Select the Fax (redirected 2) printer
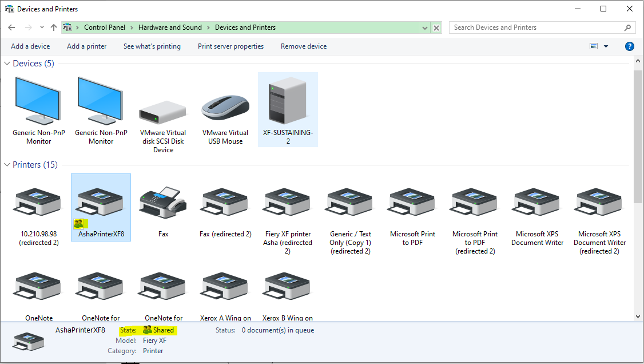 (225, 207)
